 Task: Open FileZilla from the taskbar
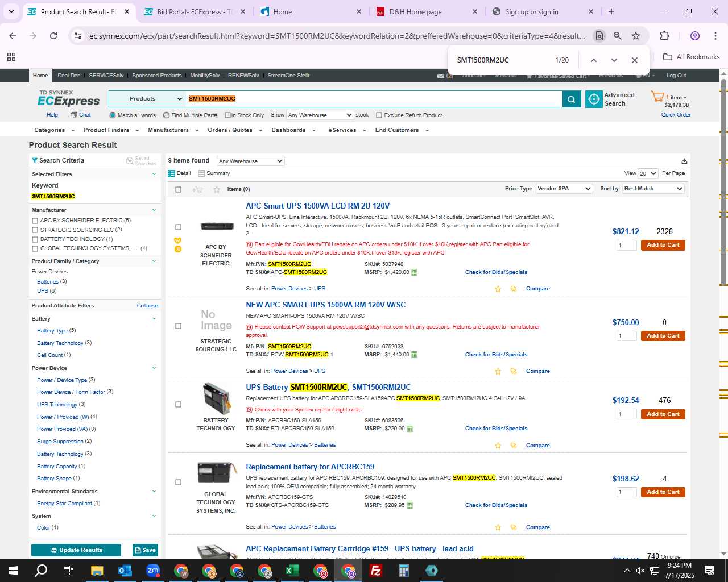[375, 571]
